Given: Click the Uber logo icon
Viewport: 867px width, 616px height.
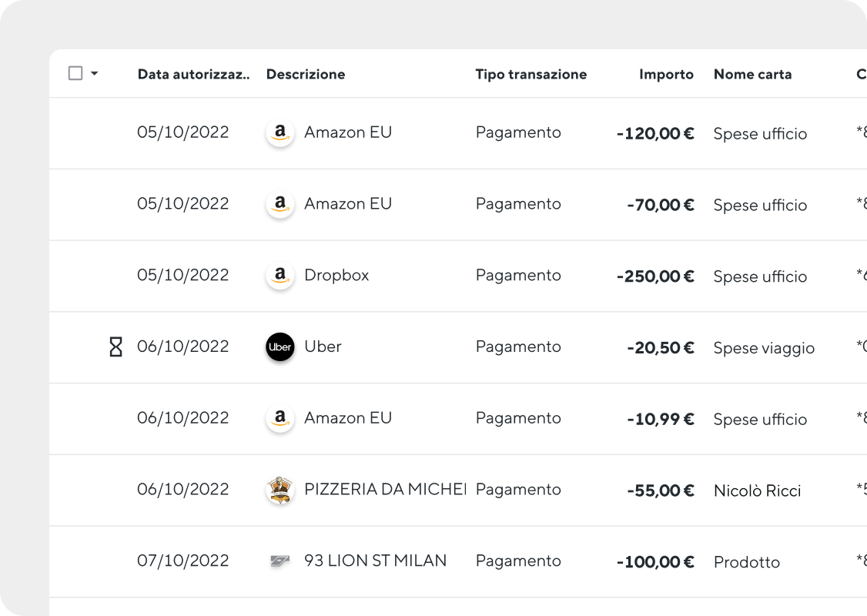Looking at the screenshot, I should tap(280, 346).
